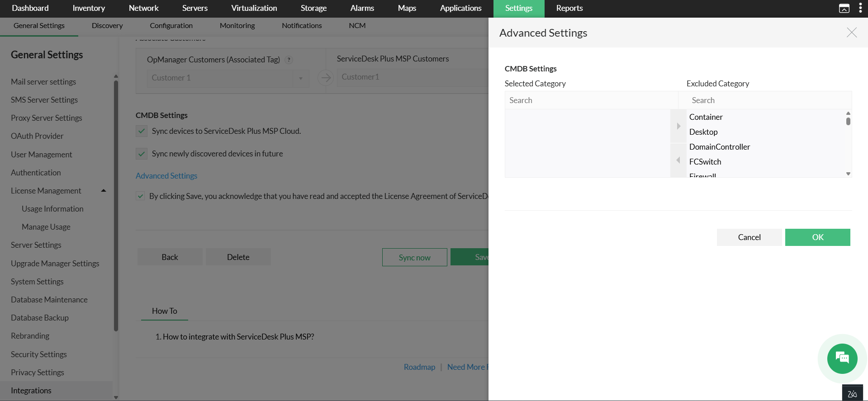Screen dimensions: 868x401
Task: Click the Sync now button
Action: tap(414, 257)
